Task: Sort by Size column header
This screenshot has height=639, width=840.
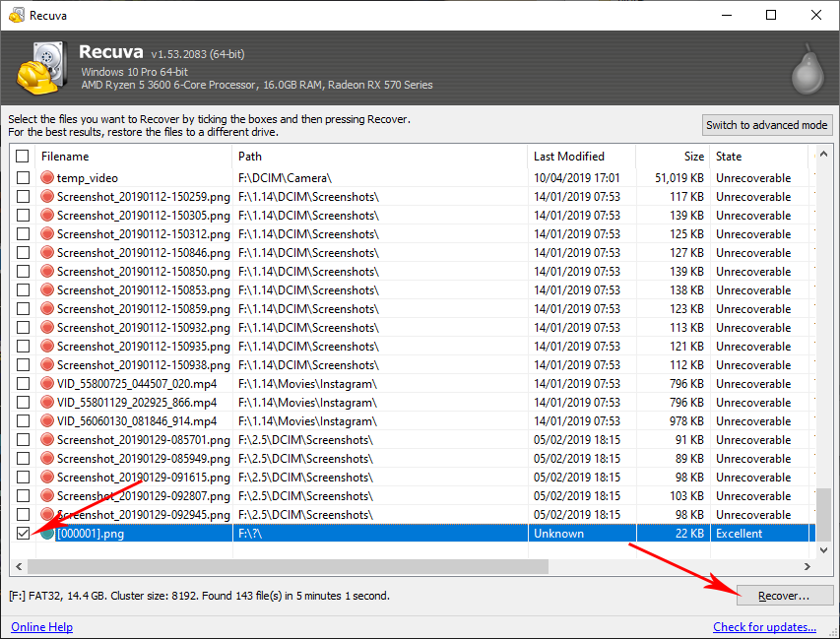Action: tap(673, 157)
